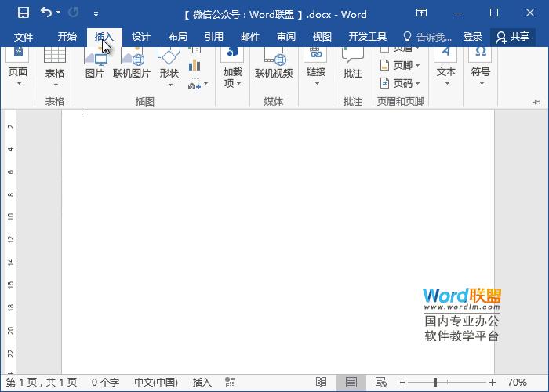Toggle 插入 insert/overtype mode in status bar
Screen dimensions: 549x392
[202, 383]
